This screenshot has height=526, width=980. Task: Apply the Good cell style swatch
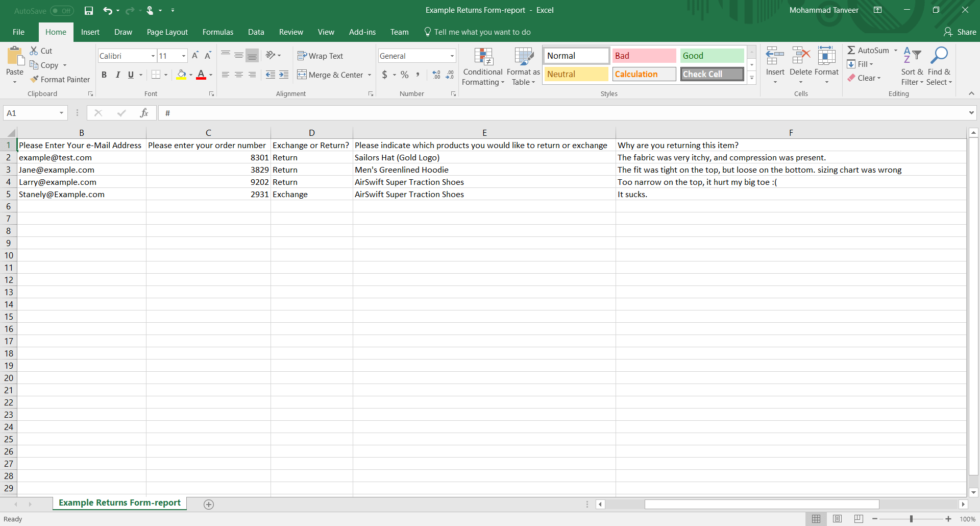click(712, 56)
